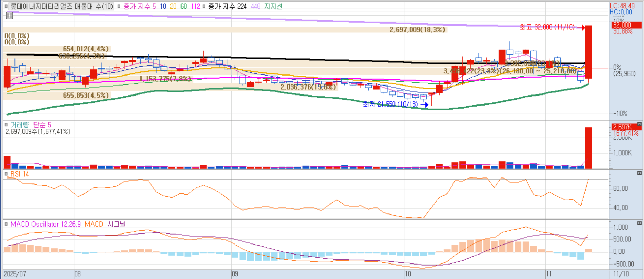Click the 1,000K volume axis label

[622, 153]
